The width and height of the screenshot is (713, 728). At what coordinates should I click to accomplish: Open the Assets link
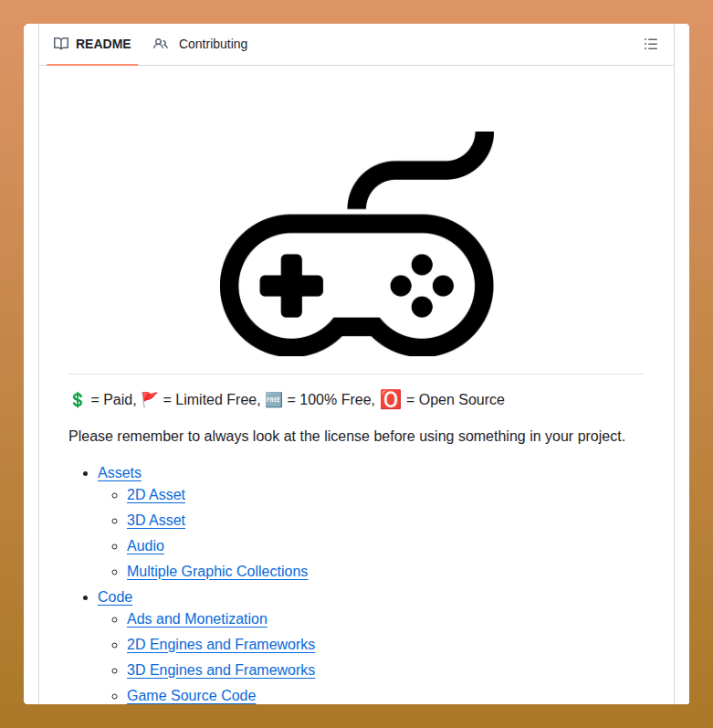(120, 472)
